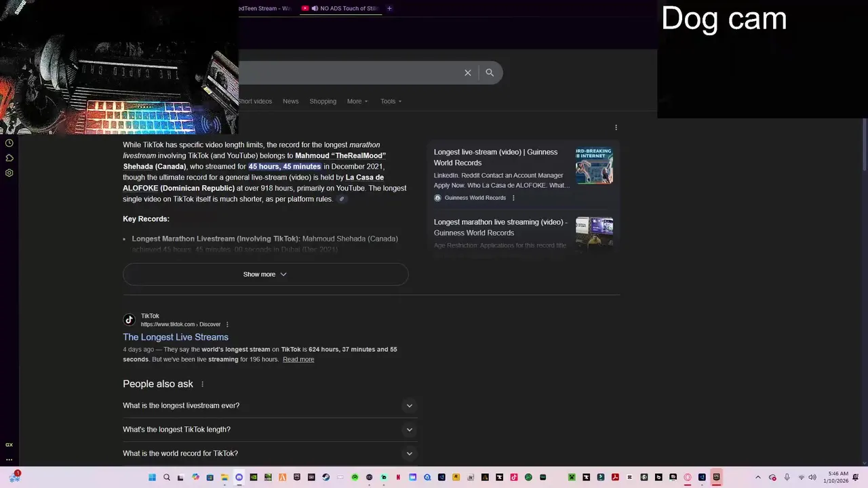
Task: Switch to the Short videos search tab
Action: (x=255, y=101)
